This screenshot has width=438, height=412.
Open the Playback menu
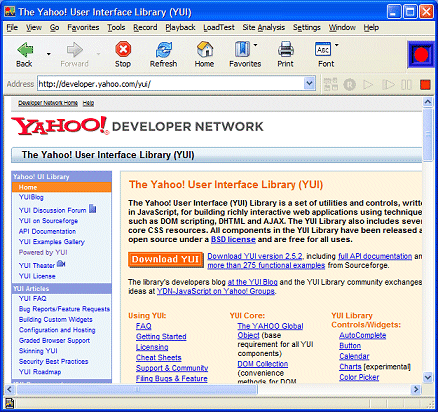coord(180,28)
